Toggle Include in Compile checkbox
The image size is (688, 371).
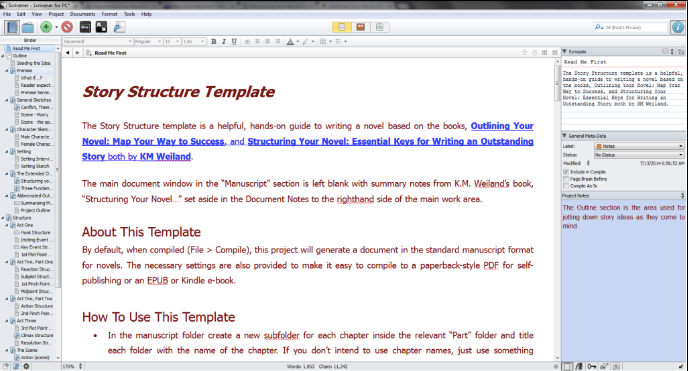(x=566, y=172)
